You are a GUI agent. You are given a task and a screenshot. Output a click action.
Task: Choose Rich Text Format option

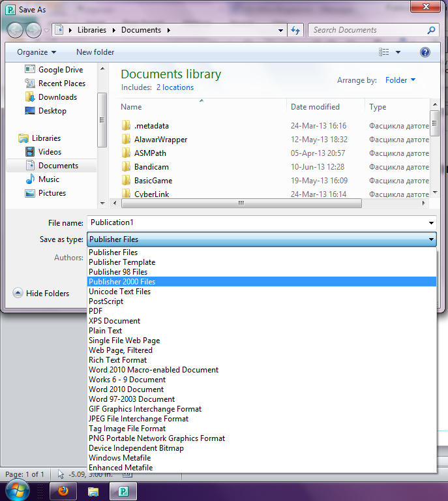(x=261, y=360)
